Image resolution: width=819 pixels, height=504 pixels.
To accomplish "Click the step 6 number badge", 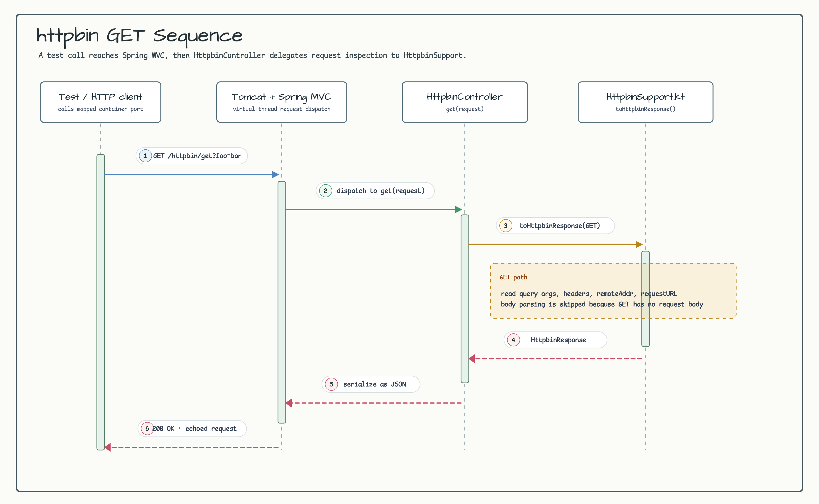I will click(x=147, y=428).
